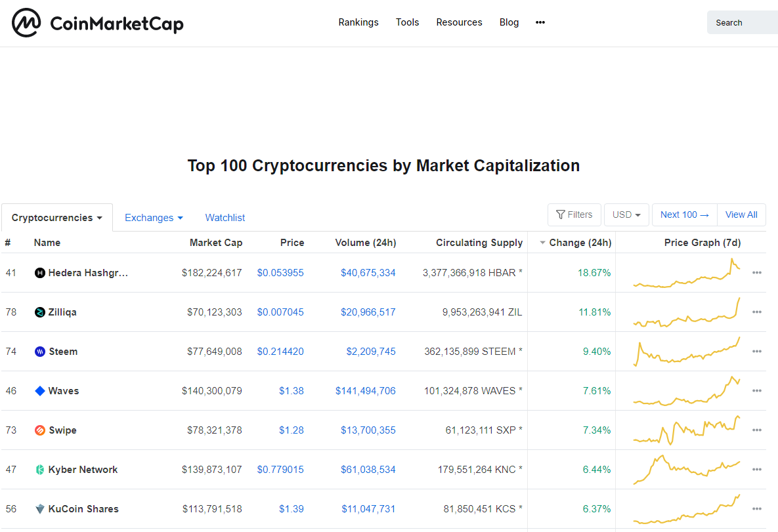Open the USD currency dropdown
Screen dimensions: 778x532
[x=626, y=215]
